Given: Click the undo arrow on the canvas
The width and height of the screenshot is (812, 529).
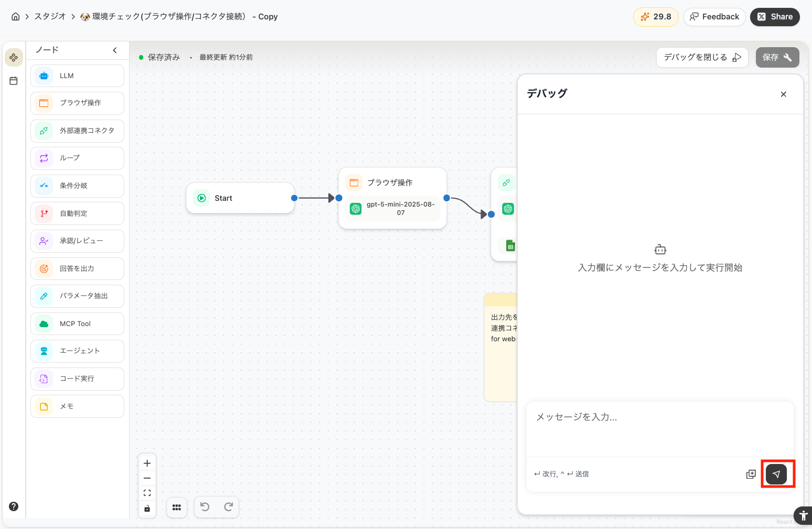Looking at the screenshot, I should (x=205, y=507).
